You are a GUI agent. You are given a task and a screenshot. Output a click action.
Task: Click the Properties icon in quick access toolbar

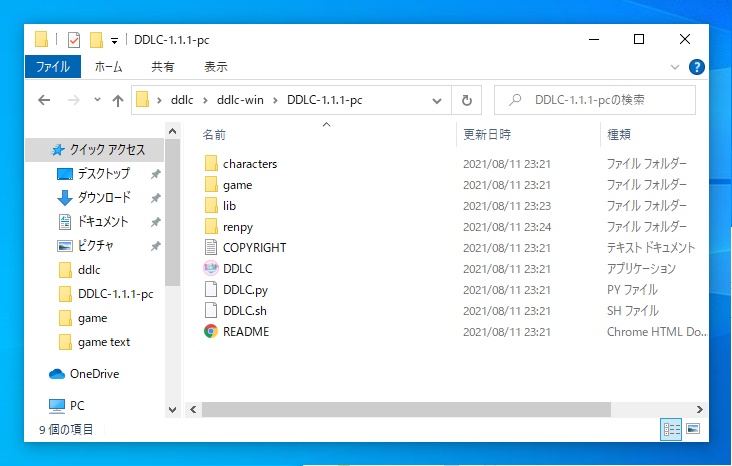(74, 40)
